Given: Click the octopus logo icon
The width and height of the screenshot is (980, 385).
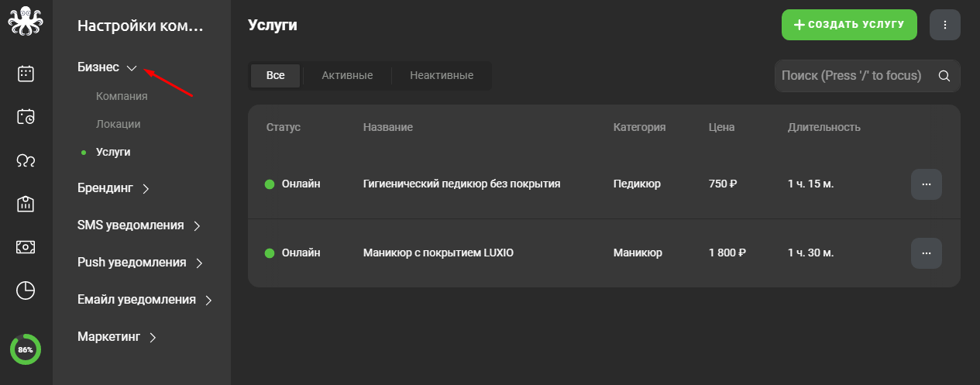Looking at the screenshot, I should (26, 21).
